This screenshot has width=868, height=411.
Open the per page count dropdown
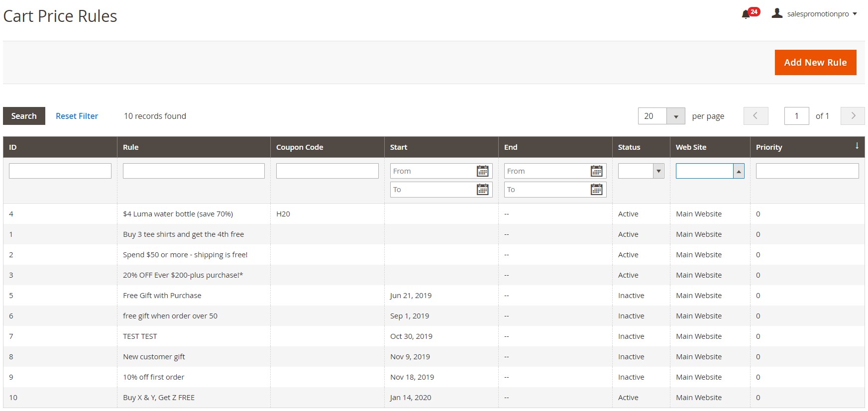[x=675, y=116]
